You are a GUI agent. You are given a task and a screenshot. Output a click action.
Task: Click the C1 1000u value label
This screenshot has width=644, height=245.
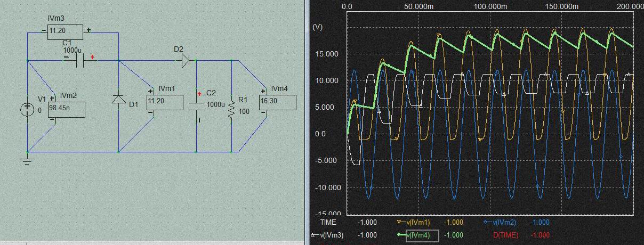(73, 50)
